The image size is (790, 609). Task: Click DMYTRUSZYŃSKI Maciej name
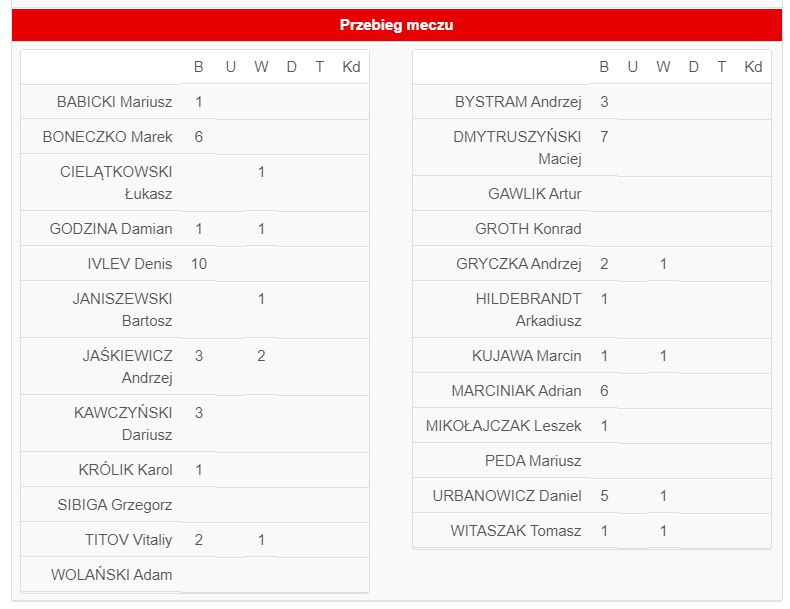tap(517, 148)
